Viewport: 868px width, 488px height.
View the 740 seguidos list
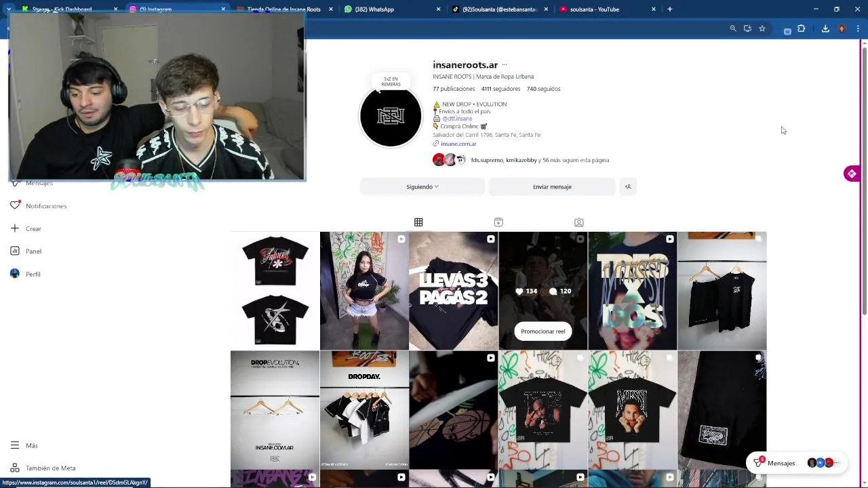tap(543, 89)
